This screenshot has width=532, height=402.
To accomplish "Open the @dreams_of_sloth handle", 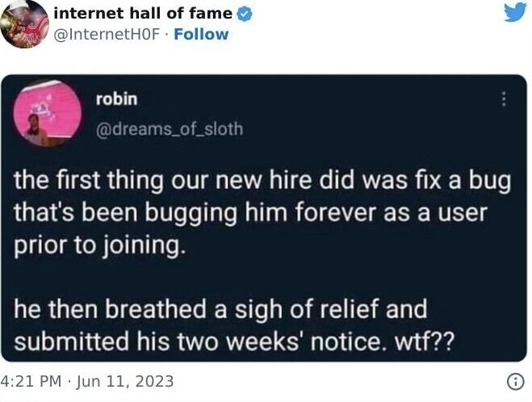I will tap(170, 129).
